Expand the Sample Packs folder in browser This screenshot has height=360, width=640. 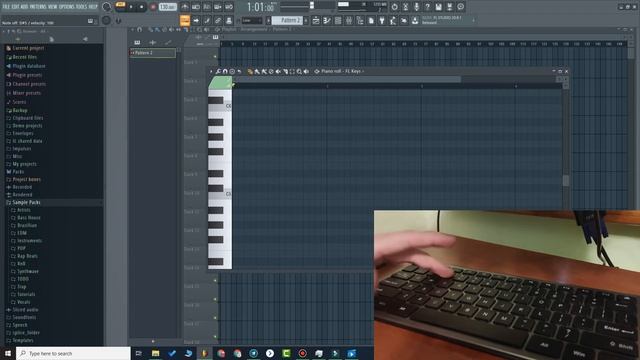[26, 202]
